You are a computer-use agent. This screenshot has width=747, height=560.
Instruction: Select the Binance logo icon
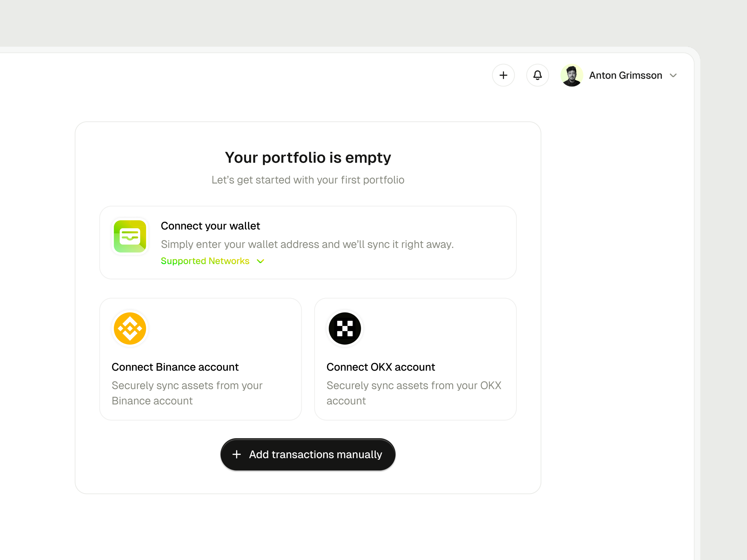pos(130,328)
